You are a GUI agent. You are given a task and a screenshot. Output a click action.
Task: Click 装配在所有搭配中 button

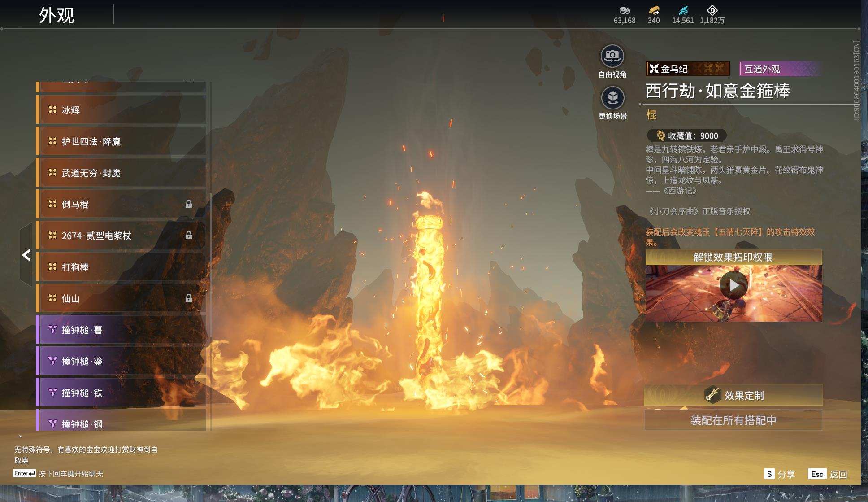[733, 420]
